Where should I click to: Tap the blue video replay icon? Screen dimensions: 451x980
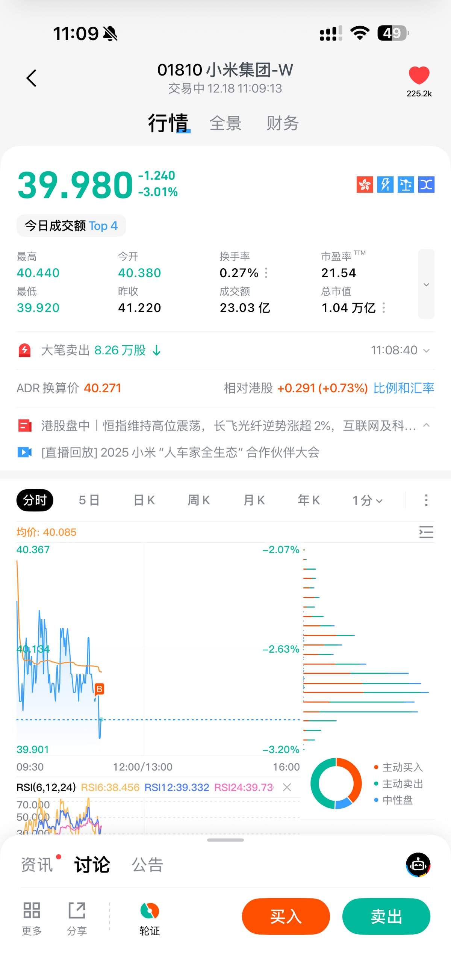coord(25,452)
